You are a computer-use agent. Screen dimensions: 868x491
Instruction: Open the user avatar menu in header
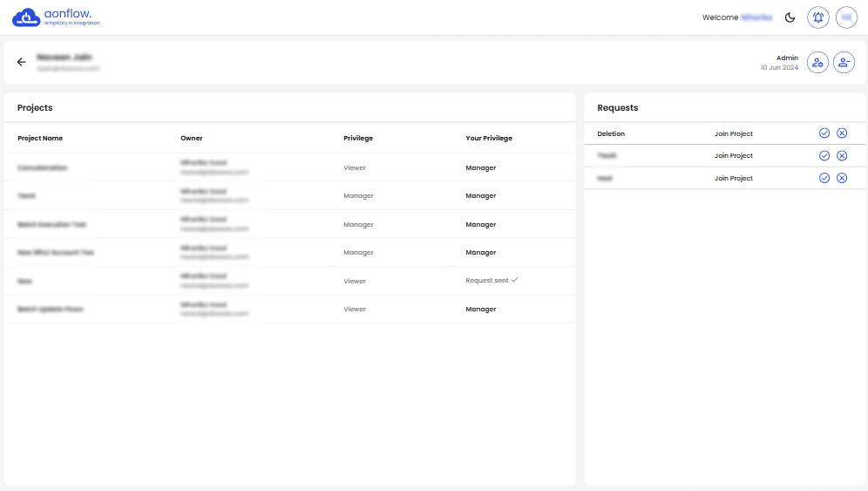[846, 17]
